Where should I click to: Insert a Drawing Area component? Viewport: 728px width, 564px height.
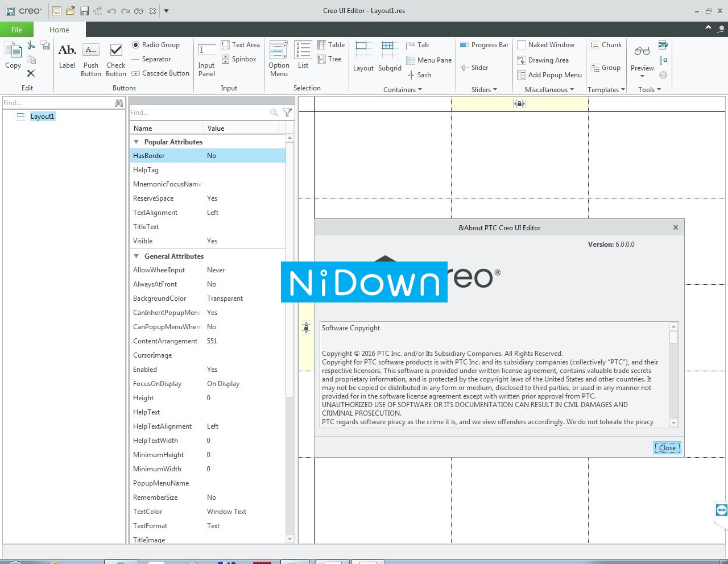[x=543, y=60]
